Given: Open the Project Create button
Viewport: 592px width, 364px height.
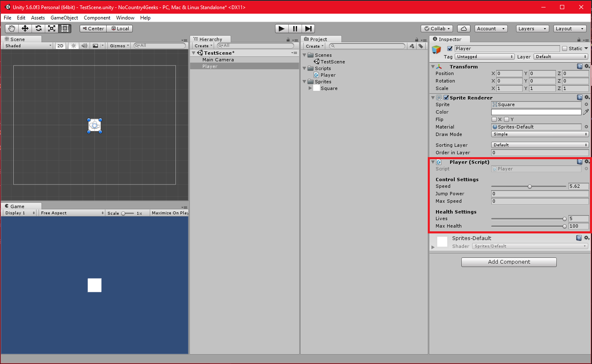Looking at the screenshot, I should [x=314, y=46].
